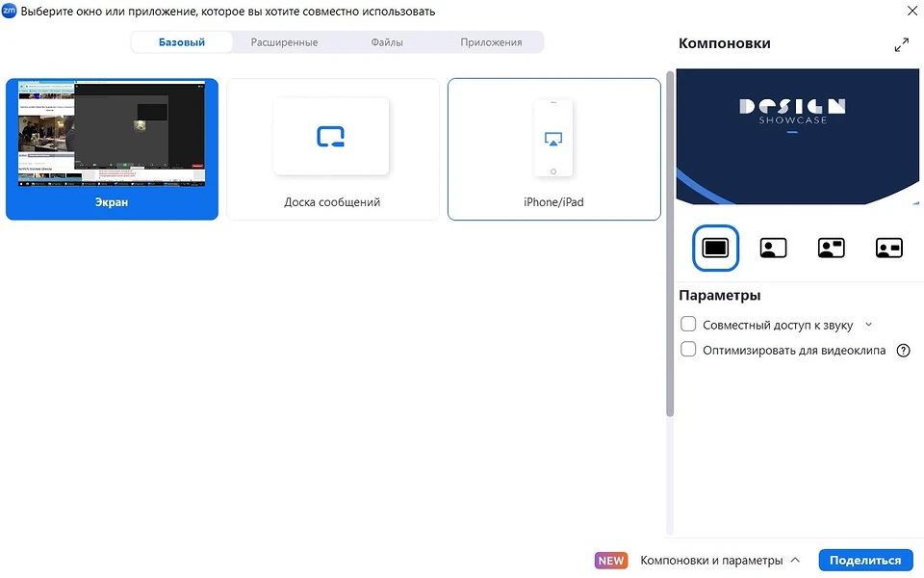924x578 pixels.
Task: Choose the person-only layout icon without a content box
Action: [x=773, y=248]
